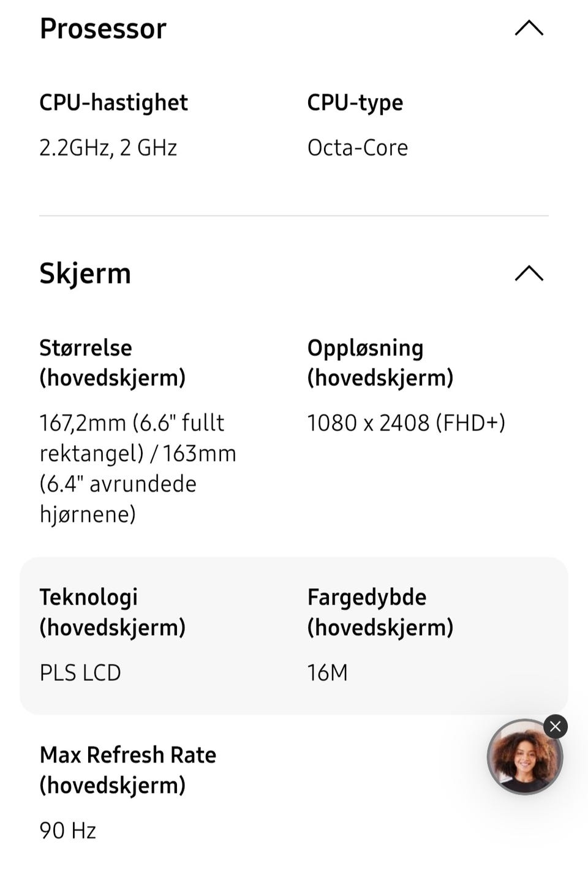Viewport: 588px width, 880px height.
Task: Tap the Octa-Core value
Action: point(358,148)
